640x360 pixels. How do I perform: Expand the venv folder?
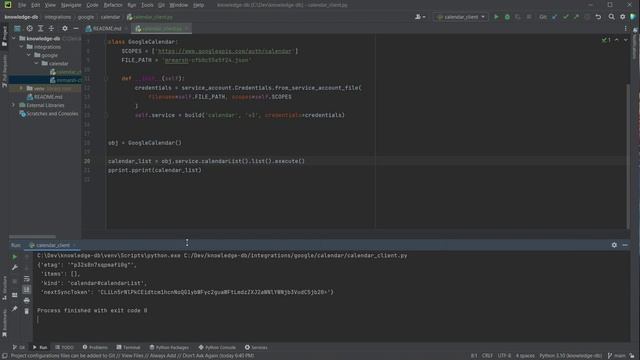point(22,89)
